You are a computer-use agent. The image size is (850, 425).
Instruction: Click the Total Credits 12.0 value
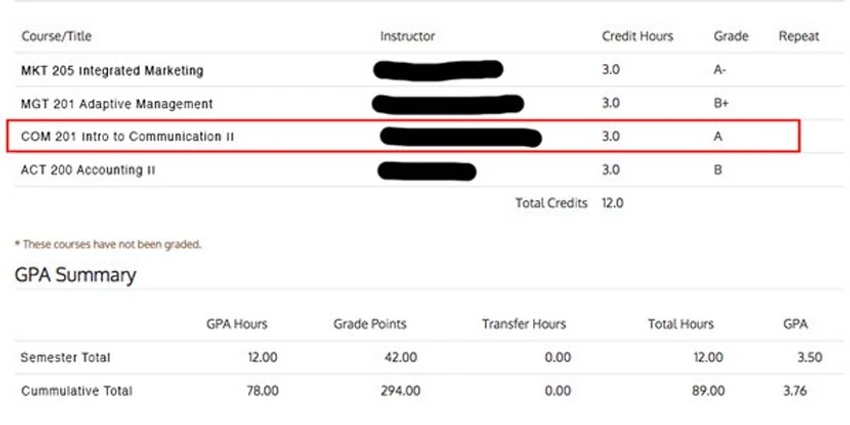[x=613, y=203]
